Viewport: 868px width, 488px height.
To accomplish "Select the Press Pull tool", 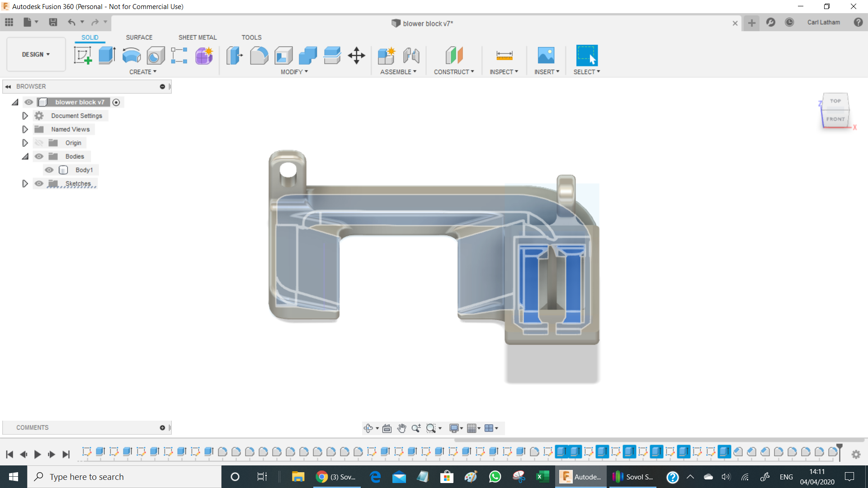I will pos(235,56).
